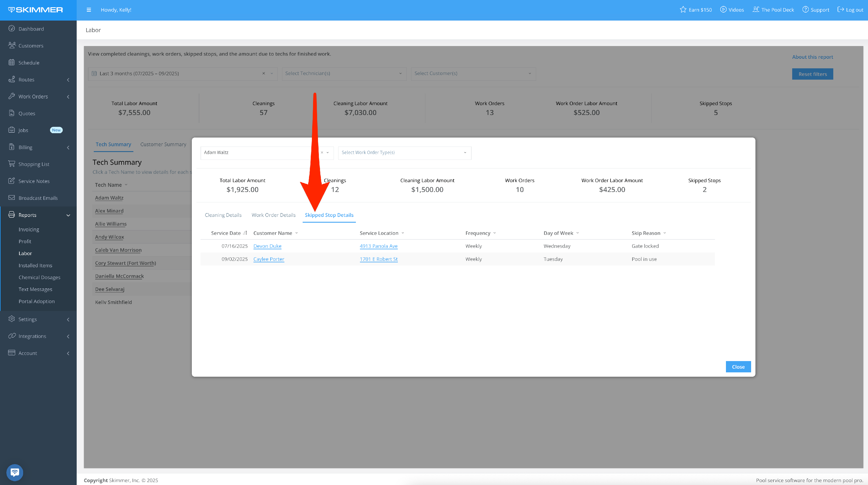Viewport: 868px width, 485px height.
Task: Clear the Adam Waltz technician selection
Action: (322, 152)
